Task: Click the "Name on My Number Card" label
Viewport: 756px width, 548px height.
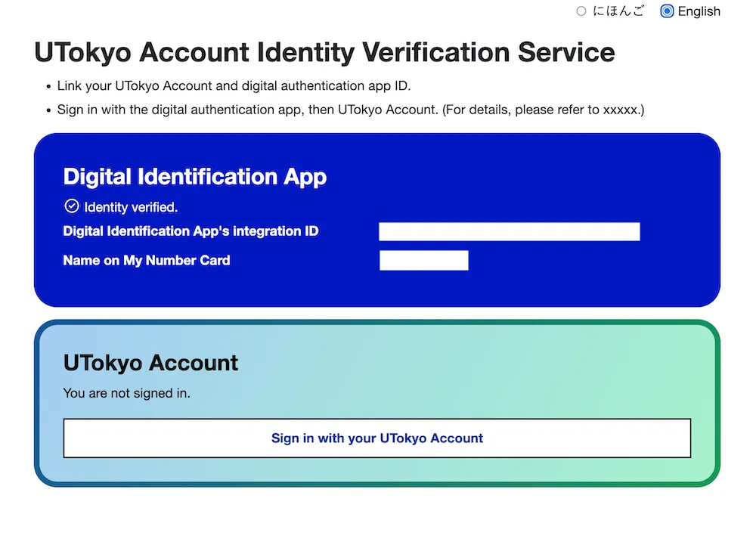Action: 147,260
